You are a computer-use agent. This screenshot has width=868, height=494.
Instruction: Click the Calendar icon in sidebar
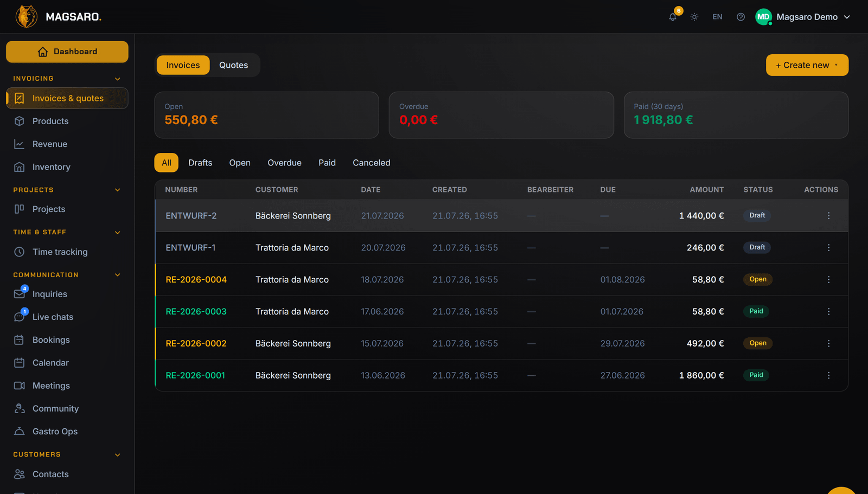20,363
